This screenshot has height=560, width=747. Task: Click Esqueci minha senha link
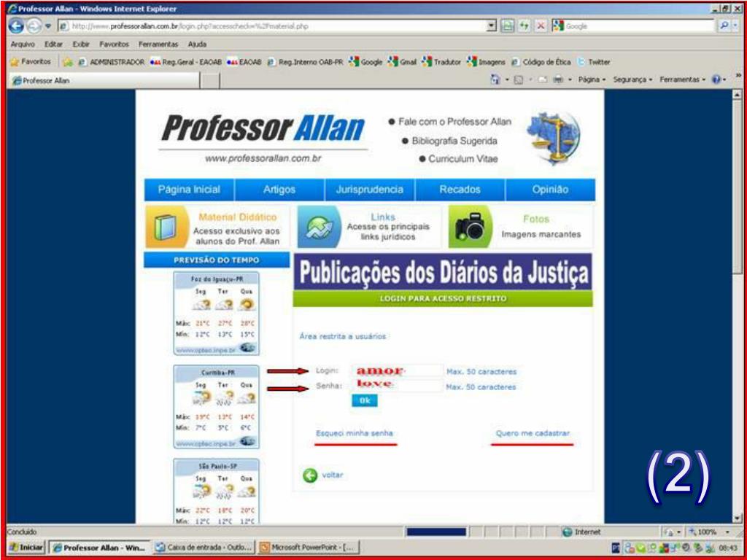pos(355,433)
